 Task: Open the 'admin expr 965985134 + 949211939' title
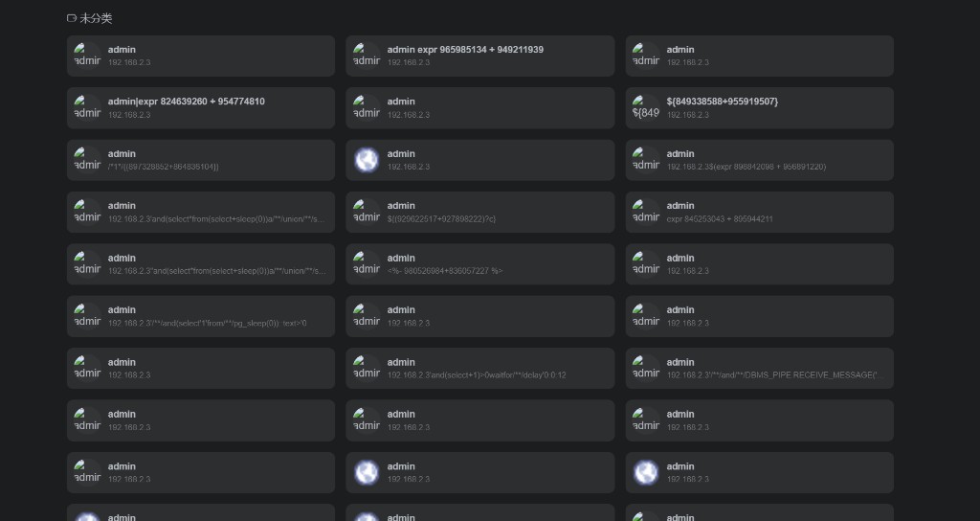coord(465,50)
